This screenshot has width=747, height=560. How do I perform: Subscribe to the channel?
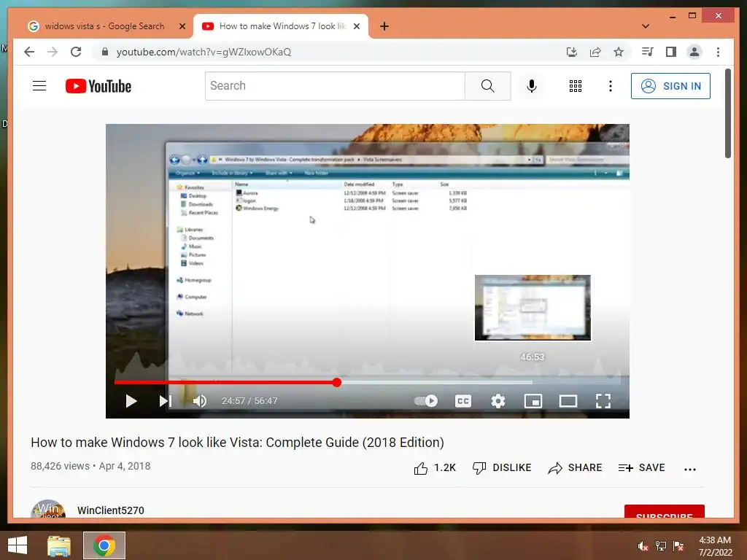[664, 511]
